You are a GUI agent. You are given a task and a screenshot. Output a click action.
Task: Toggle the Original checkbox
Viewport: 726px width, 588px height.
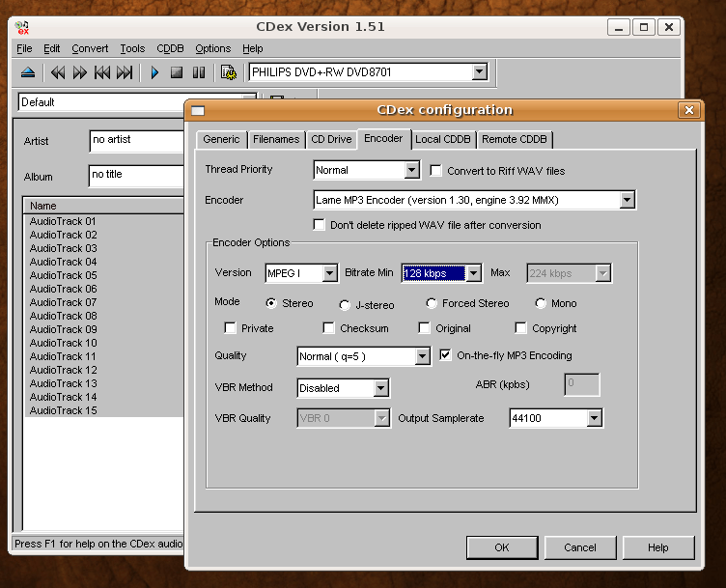[424, 328]
